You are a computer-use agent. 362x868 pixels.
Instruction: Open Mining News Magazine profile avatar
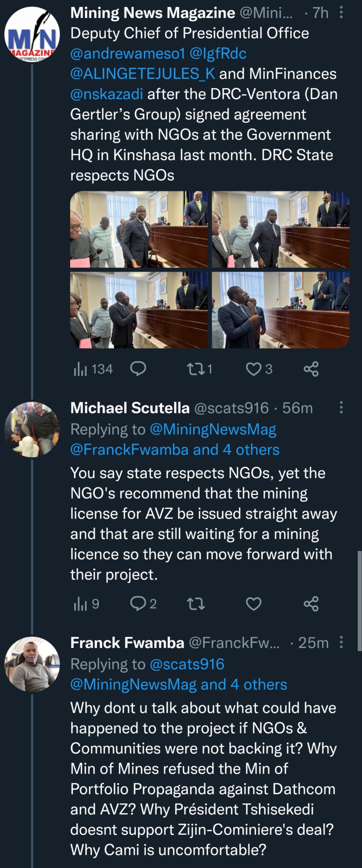[x=32, y=36]
